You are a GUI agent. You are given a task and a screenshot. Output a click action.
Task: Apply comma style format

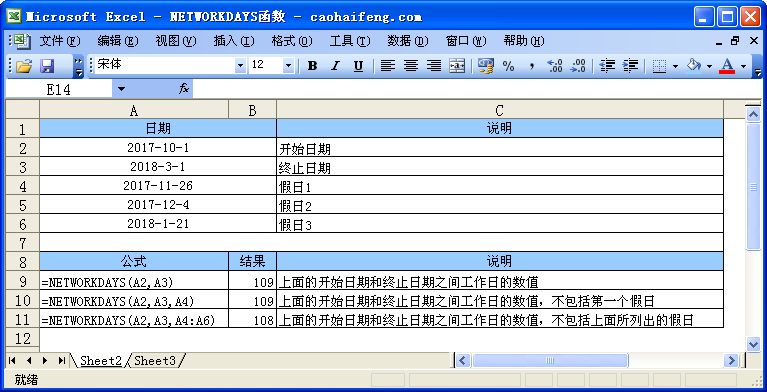tap(532, 66)
